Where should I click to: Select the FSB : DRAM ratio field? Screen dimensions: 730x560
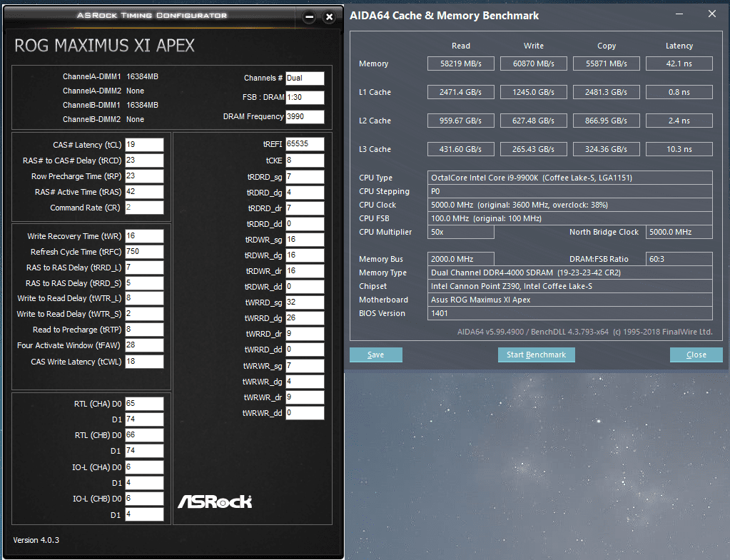[305, 97]
